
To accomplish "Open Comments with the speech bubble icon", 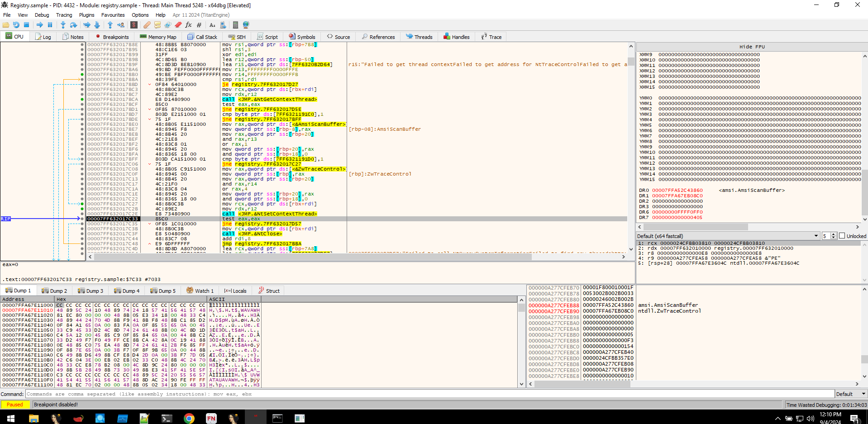I will pos(157,25).
